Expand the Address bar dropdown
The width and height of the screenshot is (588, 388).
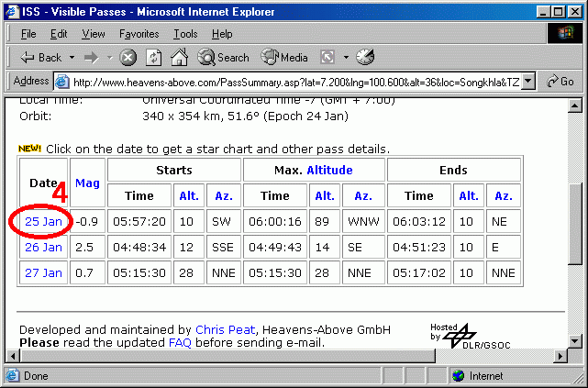528,82
